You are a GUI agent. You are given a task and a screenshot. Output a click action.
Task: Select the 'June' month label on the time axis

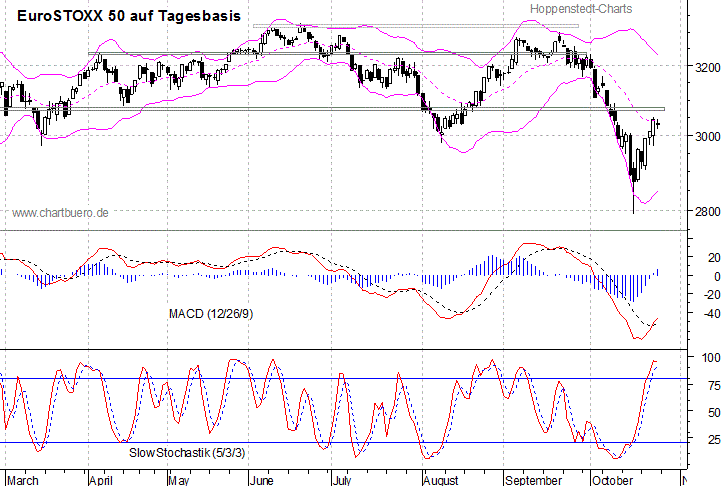click(x=261, y=480)
